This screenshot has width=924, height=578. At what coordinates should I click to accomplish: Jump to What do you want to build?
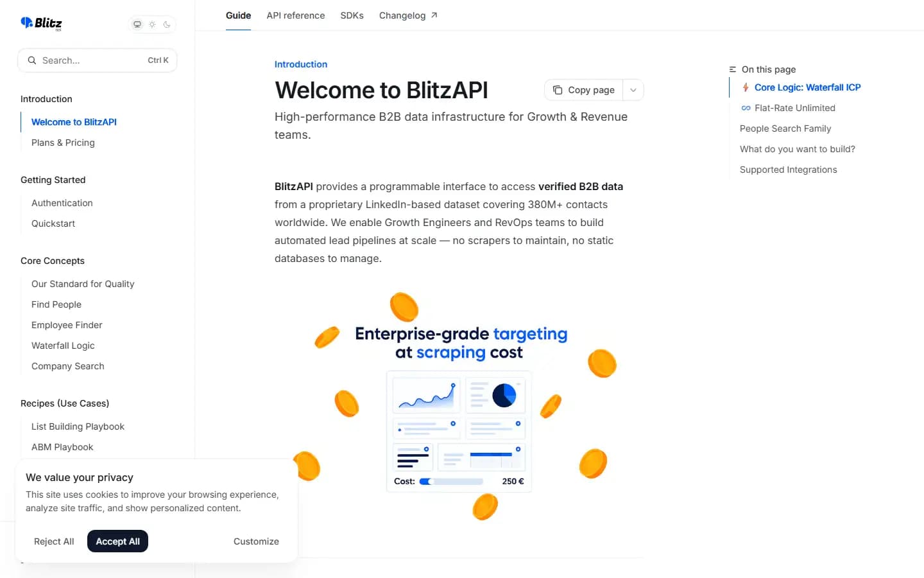pyautogui.click(x=798, y=149)
